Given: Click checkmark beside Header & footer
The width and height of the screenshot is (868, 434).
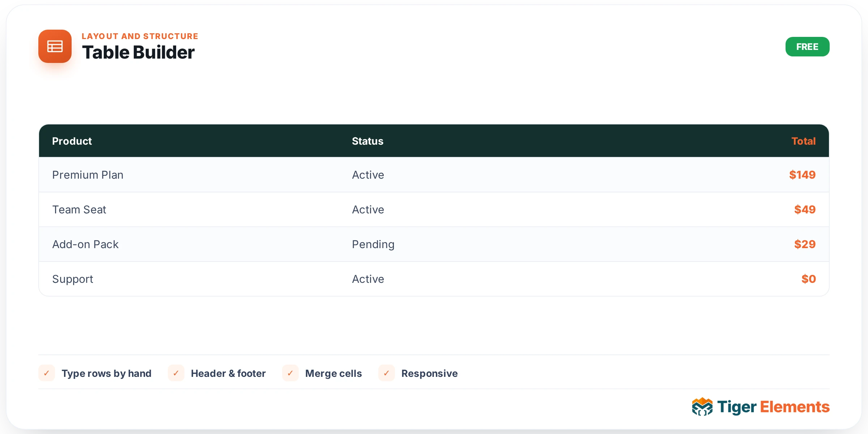Looking at the screenshot, I should pyautogui.click(x=176, y=373).
